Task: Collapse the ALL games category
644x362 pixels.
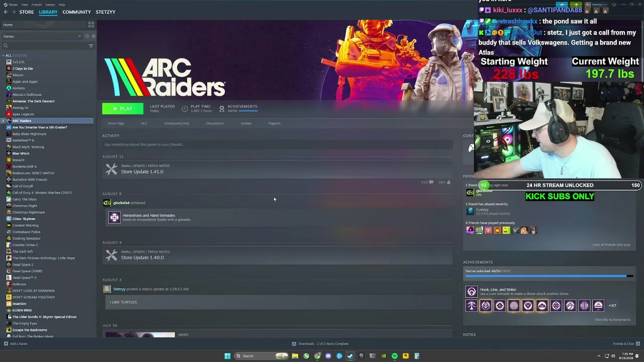Action: (3, 55)
